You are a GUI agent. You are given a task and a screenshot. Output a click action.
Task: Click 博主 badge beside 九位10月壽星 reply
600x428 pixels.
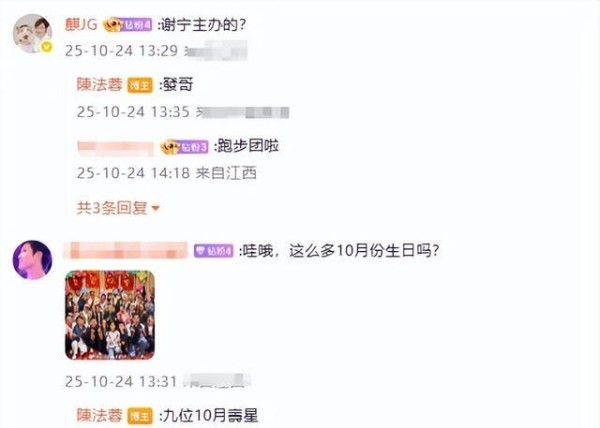pos(140,416)
